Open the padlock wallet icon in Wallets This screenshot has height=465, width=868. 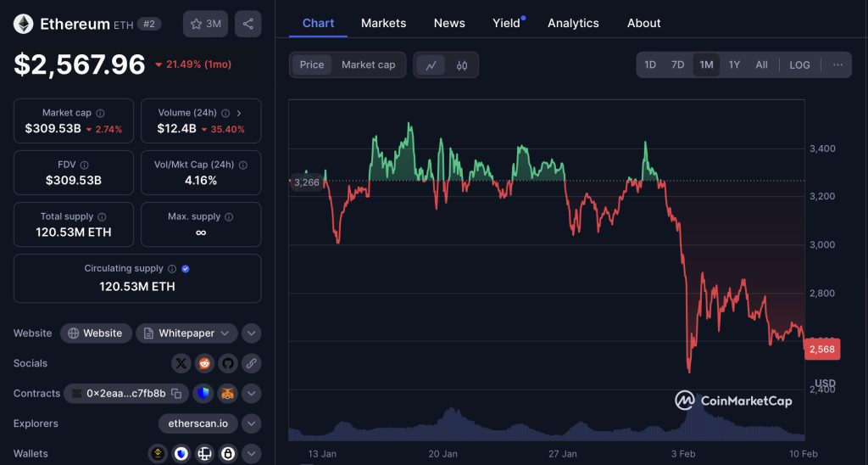(227, 454)
